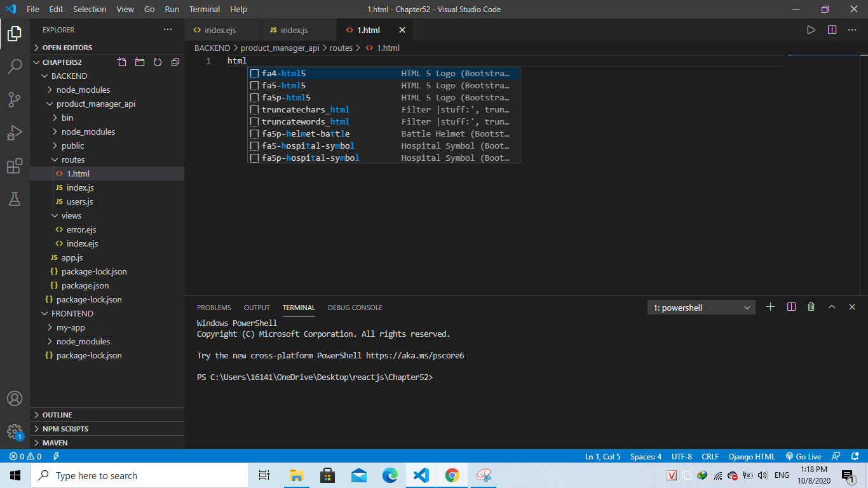Screen dimensions: 868x488
Task: Expand the my-app folder
Action: tap(70, 327)
